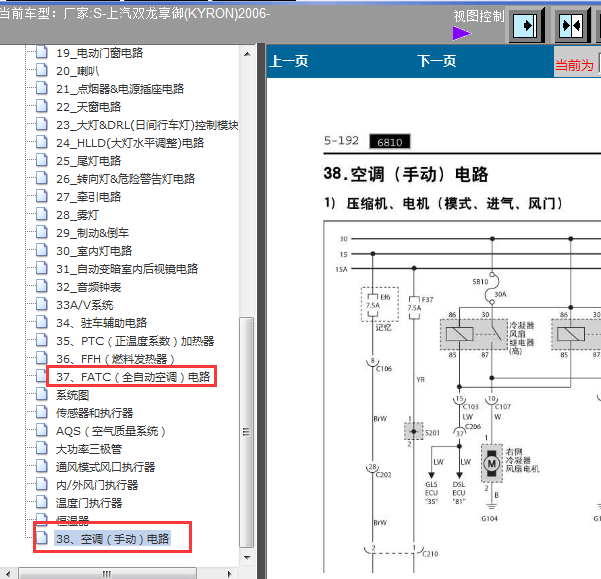Viewport: 601px width, 579px height.
Task: Open 23_大灯&DRL(日间行车灯)控制模块
Action: [x=147, y=125]
